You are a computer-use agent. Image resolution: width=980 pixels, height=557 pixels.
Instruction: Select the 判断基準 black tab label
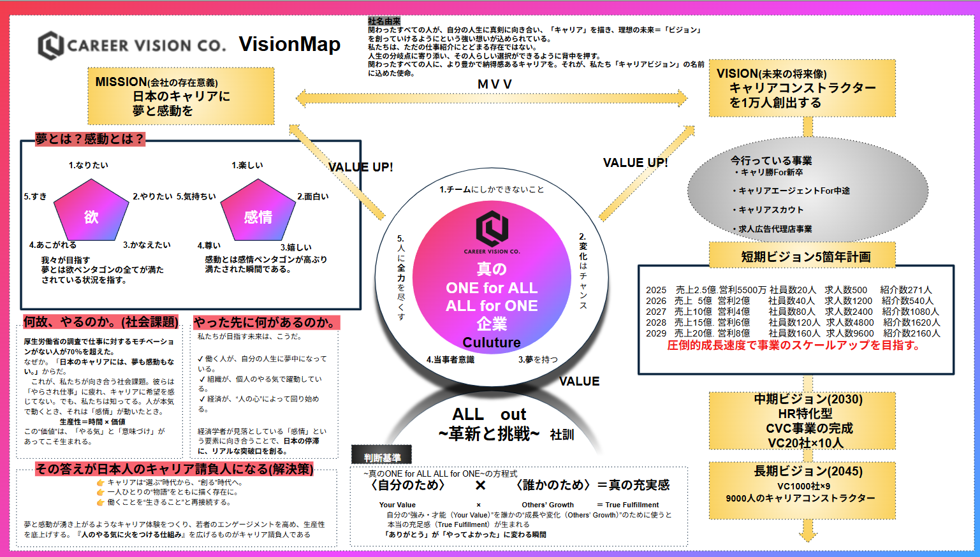[382, 456]
